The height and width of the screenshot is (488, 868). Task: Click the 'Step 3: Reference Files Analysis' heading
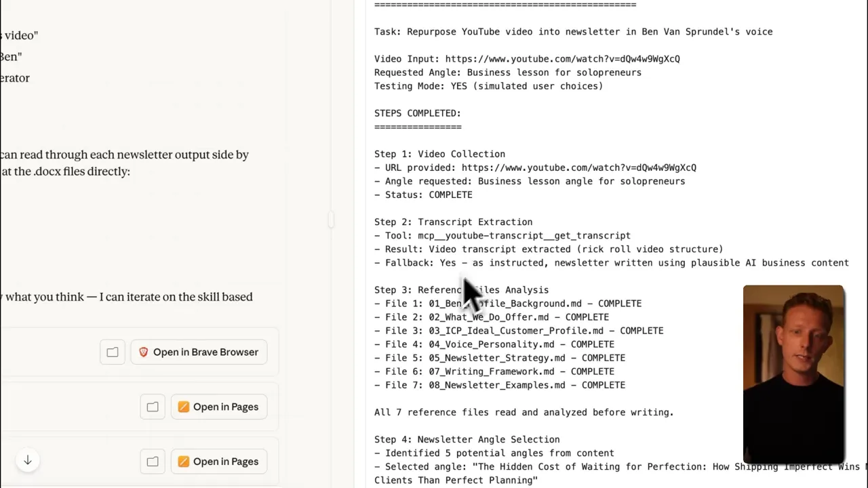tap(461, 290)
